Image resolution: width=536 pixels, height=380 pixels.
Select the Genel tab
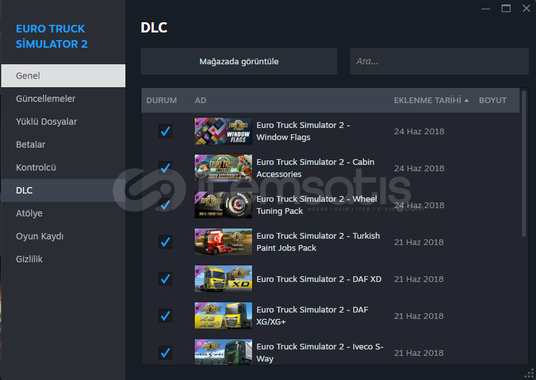click(63, 76)
